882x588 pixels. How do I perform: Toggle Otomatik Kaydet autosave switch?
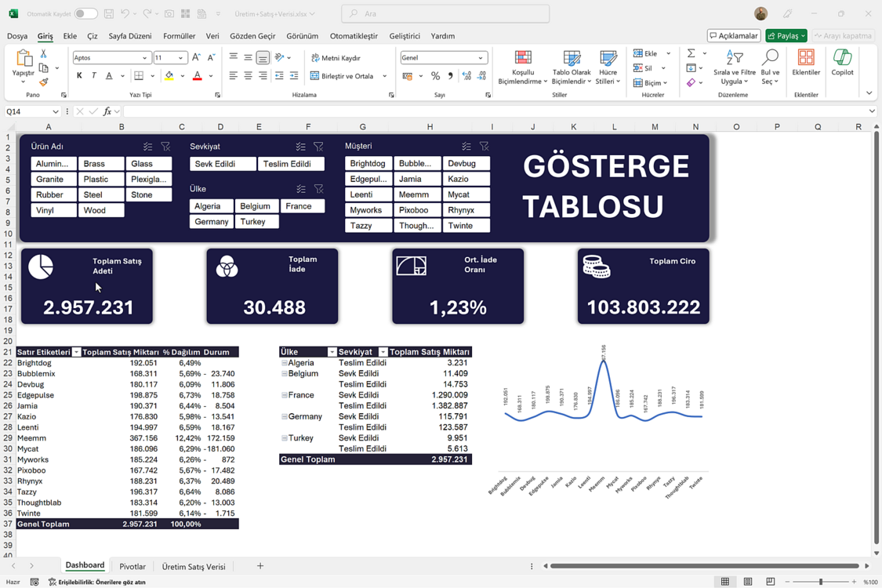85,13
